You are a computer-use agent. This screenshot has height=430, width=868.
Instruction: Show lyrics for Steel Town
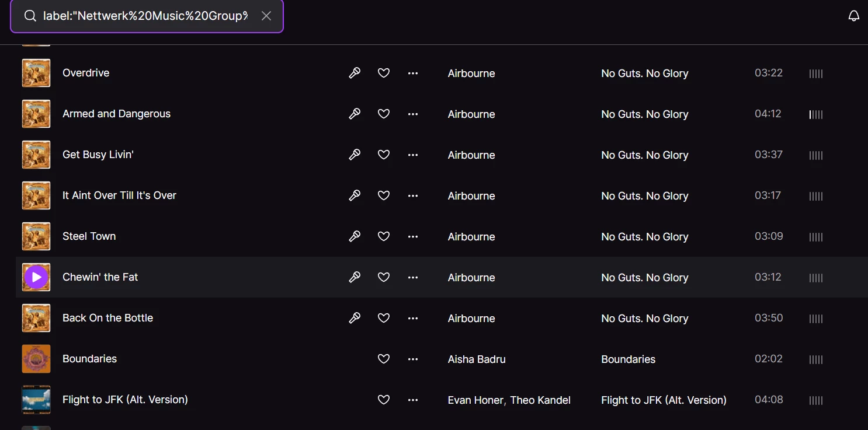click(x=355, y=236)
